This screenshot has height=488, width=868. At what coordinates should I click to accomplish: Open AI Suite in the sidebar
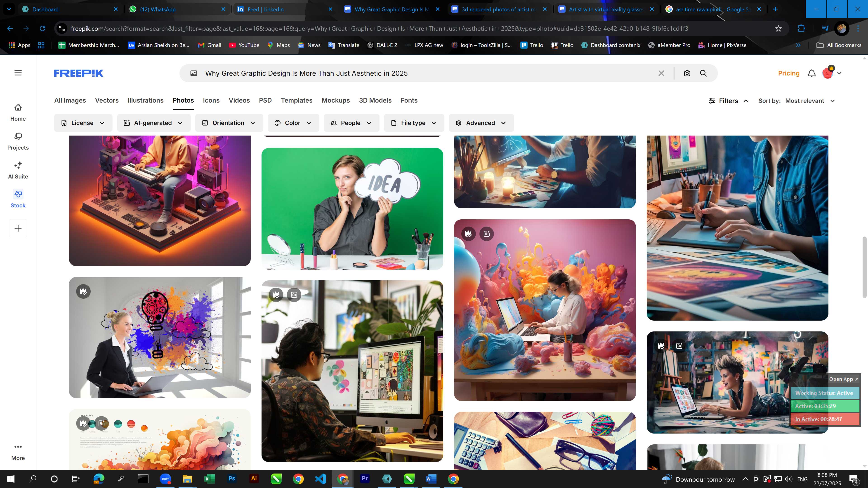tap(18, 170)
